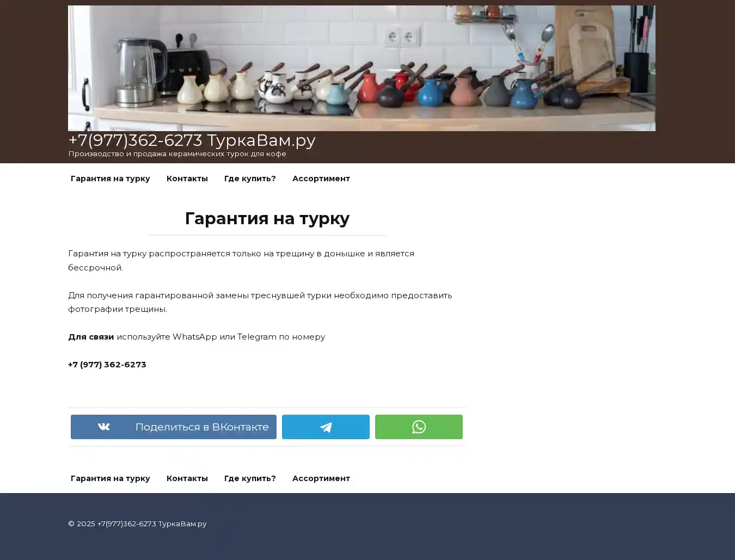Click the bold phone number '+7 (977) 362-6273'
This screenshot has height=560, width=735.
click(107, 365)
